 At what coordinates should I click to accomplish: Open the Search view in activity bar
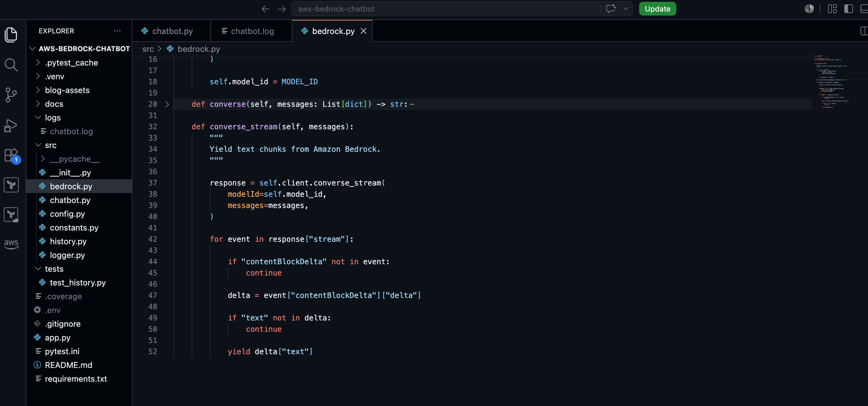11,65
